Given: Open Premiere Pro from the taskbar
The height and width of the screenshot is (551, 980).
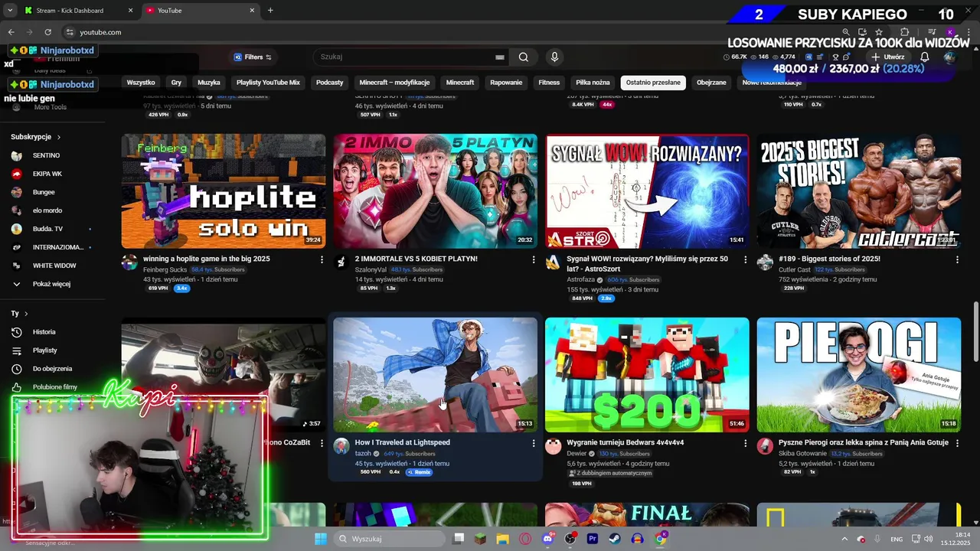Looking at the screenshot, I should pos(592,539).
